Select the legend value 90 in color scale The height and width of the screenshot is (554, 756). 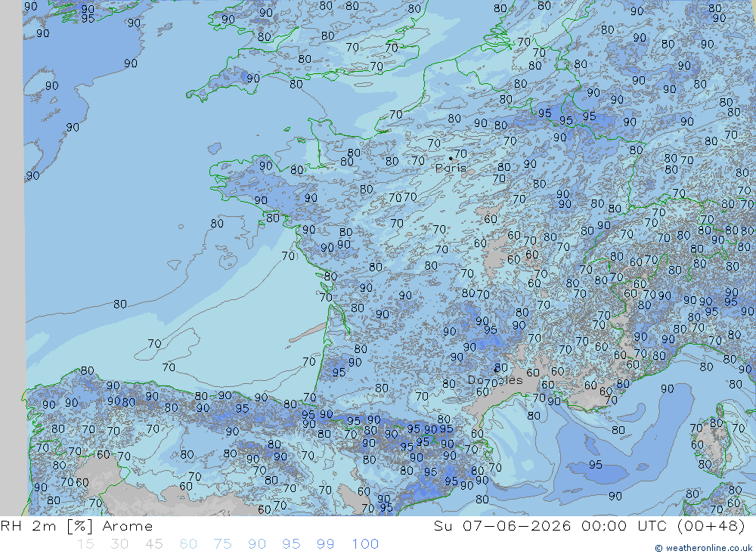click(257, 544)
